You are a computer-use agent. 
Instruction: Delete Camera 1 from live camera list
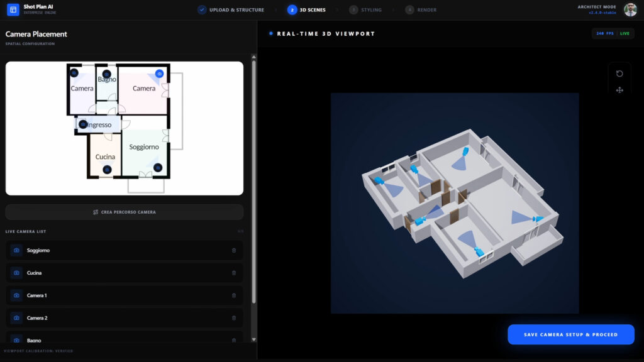pos(234,295)
